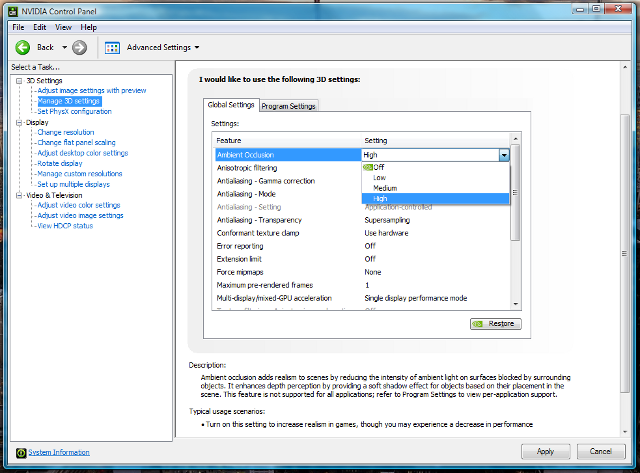The width and height of the screenshot is (640, 473).
Task: Pick Low from the occlusion dropdown
Action: (380, 177)
